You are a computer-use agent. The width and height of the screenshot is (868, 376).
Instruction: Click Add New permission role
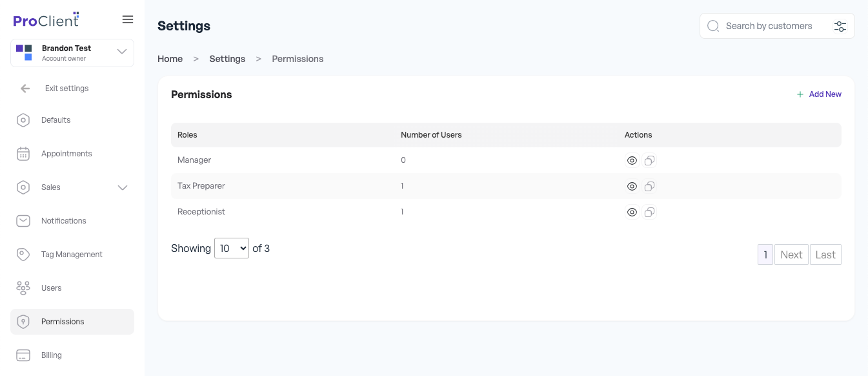pyautogui.click(x=819, y=94)
